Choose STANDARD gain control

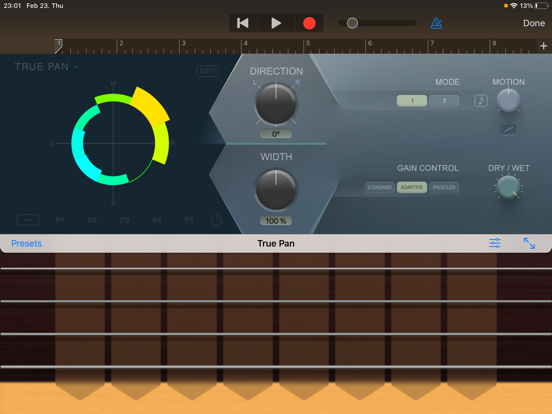pos(379,187)
